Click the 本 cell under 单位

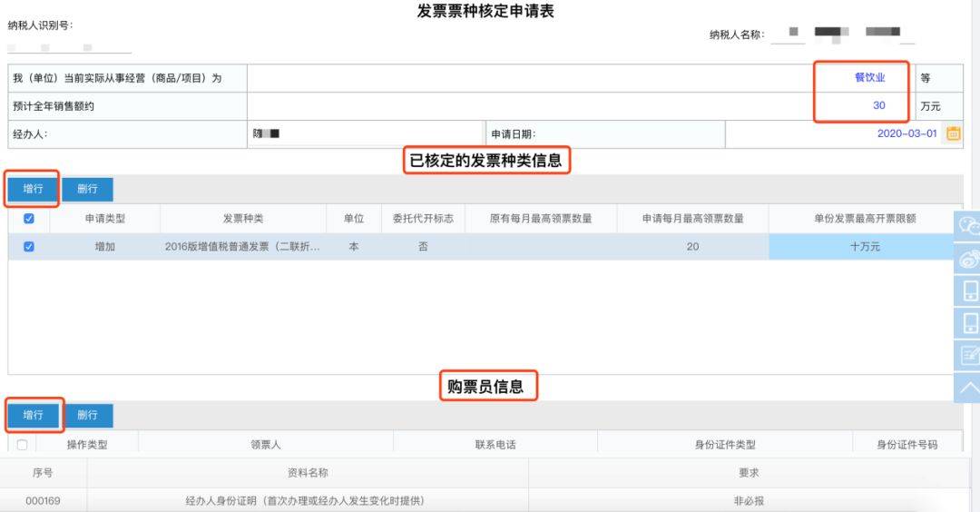pos(354,247)
